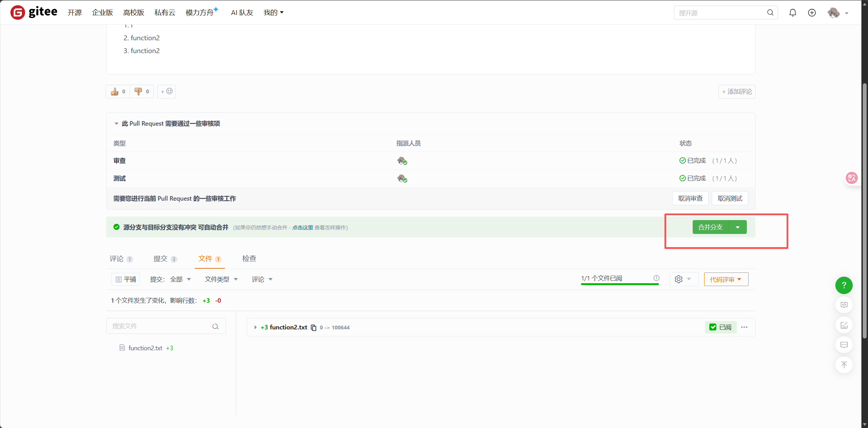Click the thumbs down reaction icon
868x428 pixels.
pyautogui.click(x=138, y=92)
